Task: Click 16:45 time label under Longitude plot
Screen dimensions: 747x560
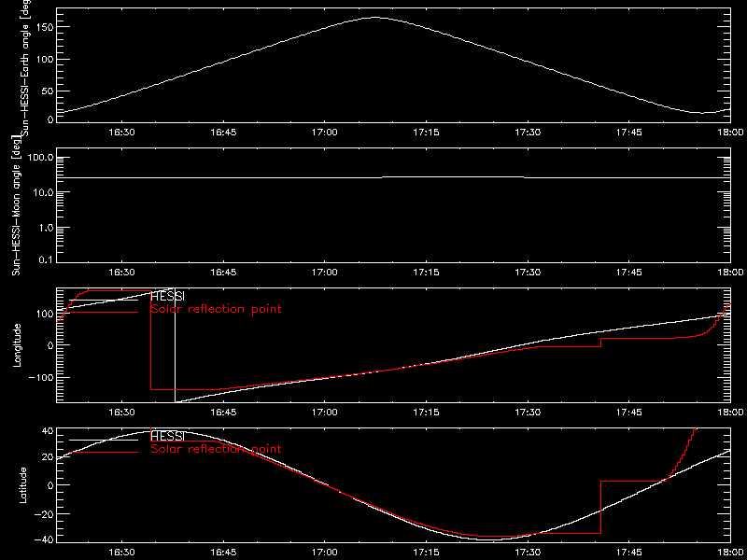Action: coord(223,413)
